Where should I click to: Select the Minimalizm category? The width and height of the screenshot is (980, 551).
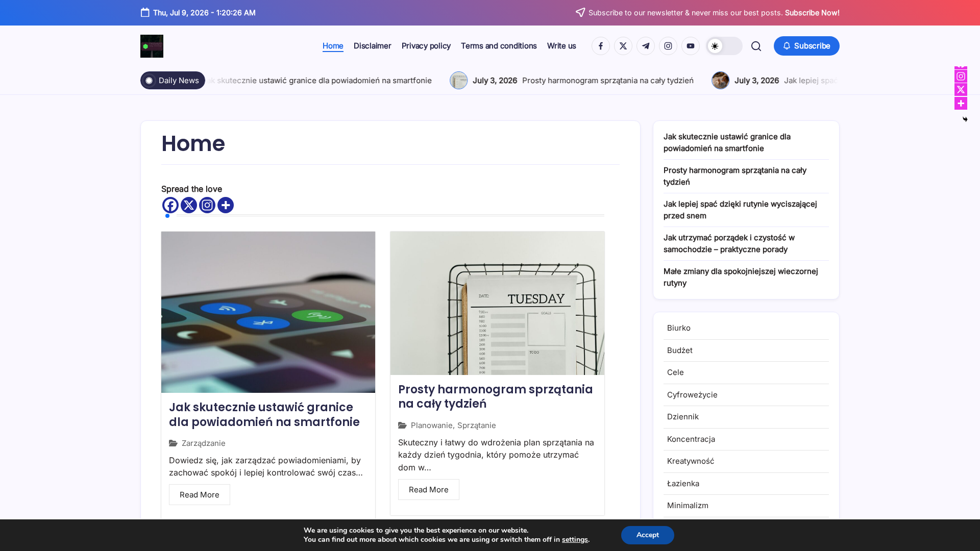coord(688,506)
